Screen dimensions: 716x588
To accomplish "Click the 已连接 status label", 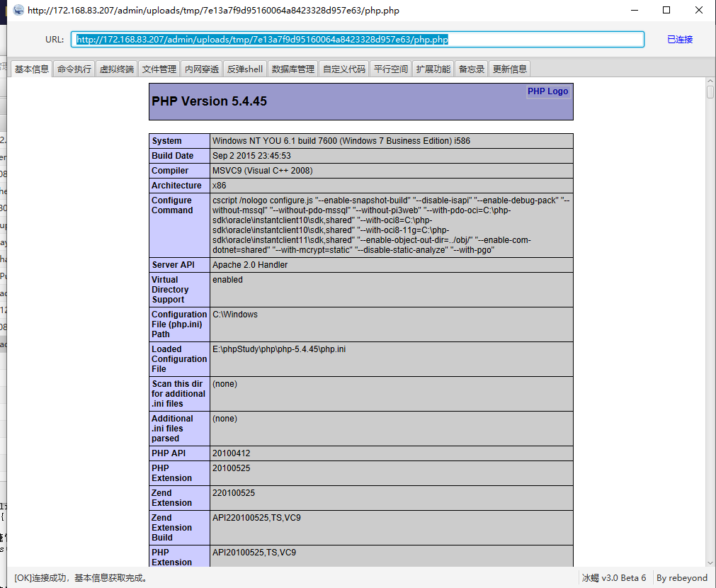I will [680, 40].
